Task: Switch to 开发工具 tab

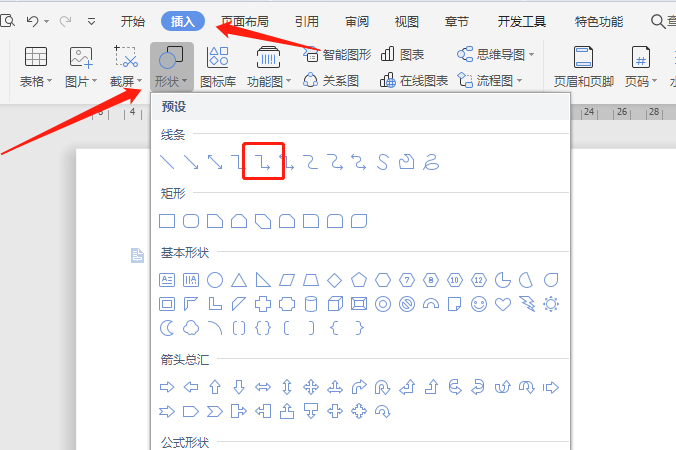Action: point(522,21)
